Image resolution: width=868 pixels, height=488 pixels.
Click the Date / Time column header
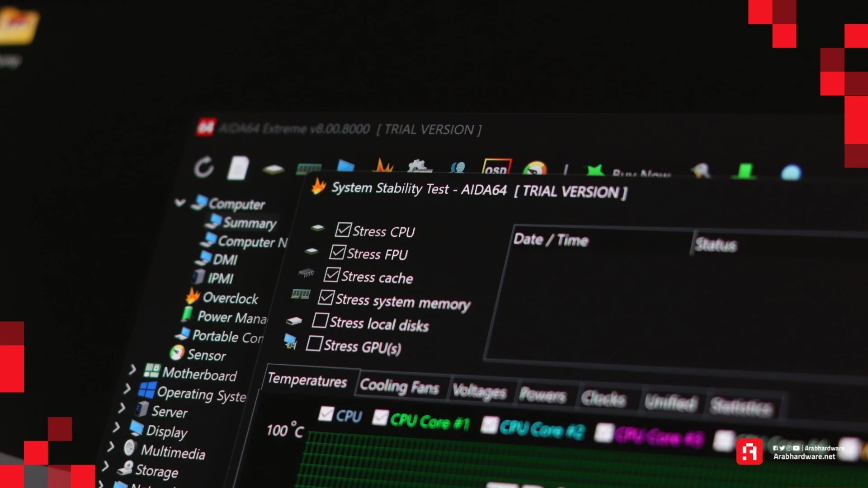click(x=551, y=240)
